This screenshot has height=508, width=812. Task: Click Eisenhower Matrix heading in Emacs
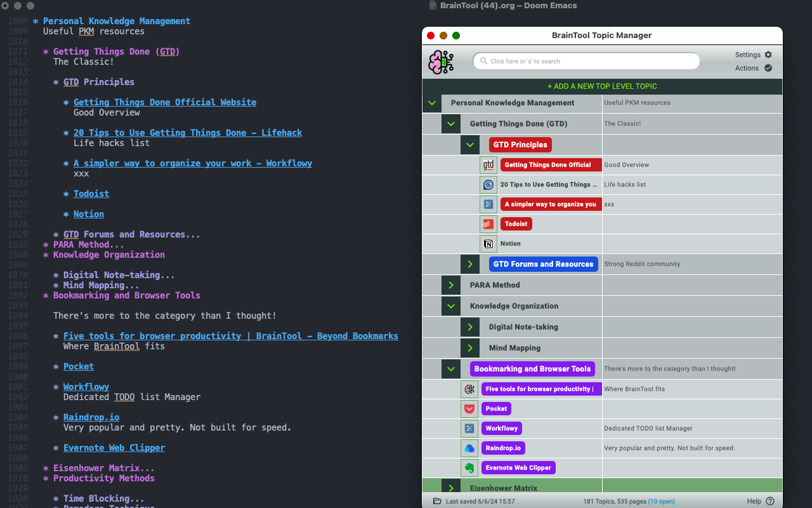click(x=104, y=468)
